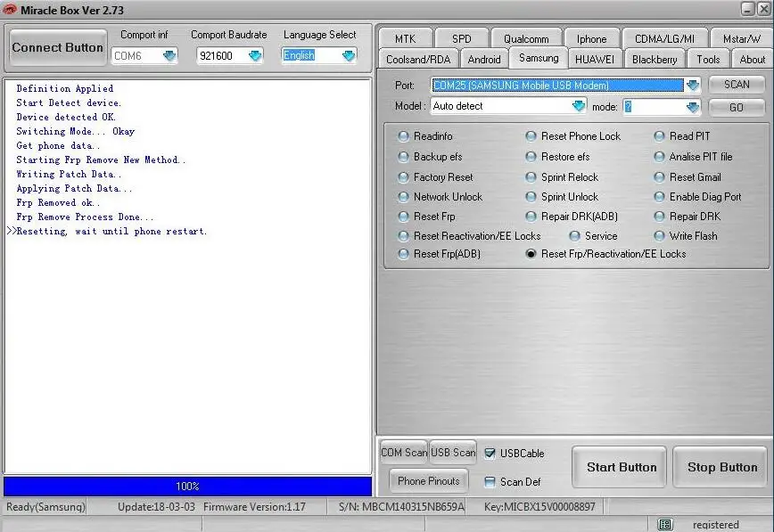Image resolution: width=774 pixels, height=532 pixels.
Task: Select the Enable Diag Port option
Action: click(x=659, y=196)
